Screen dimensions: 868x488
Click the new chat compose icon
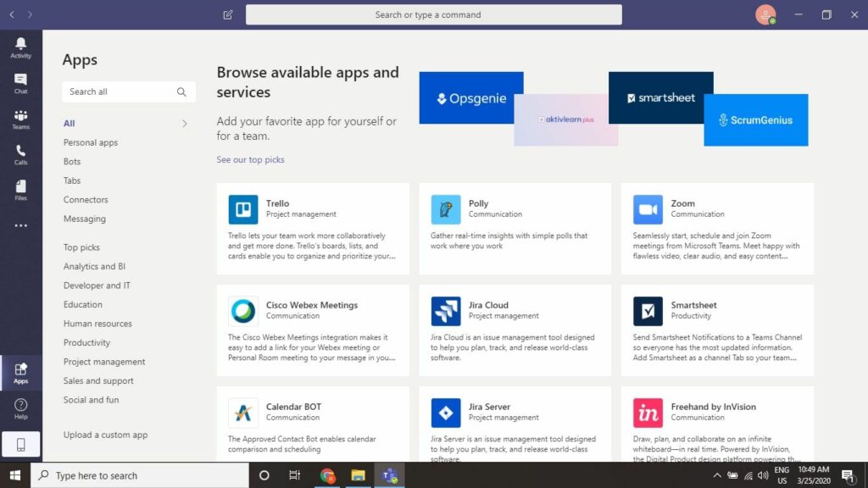227,15
